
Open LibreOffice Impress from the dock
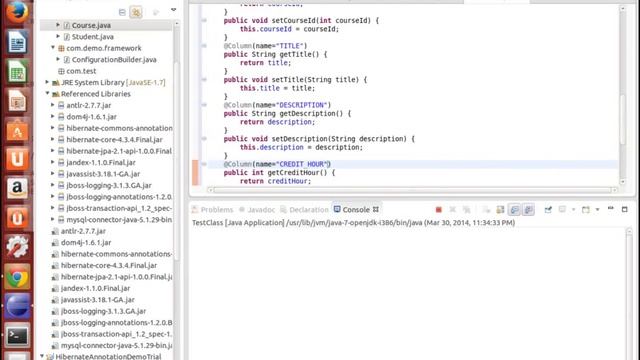pos(17,101)
